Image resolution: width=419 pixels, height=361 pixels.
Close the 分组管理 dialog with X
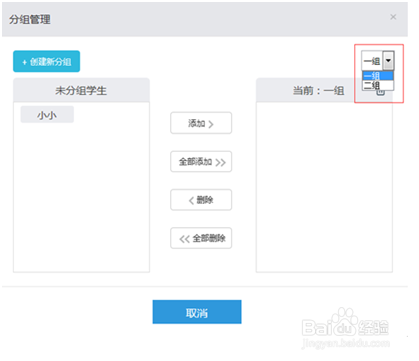click(x=393, y=17)
